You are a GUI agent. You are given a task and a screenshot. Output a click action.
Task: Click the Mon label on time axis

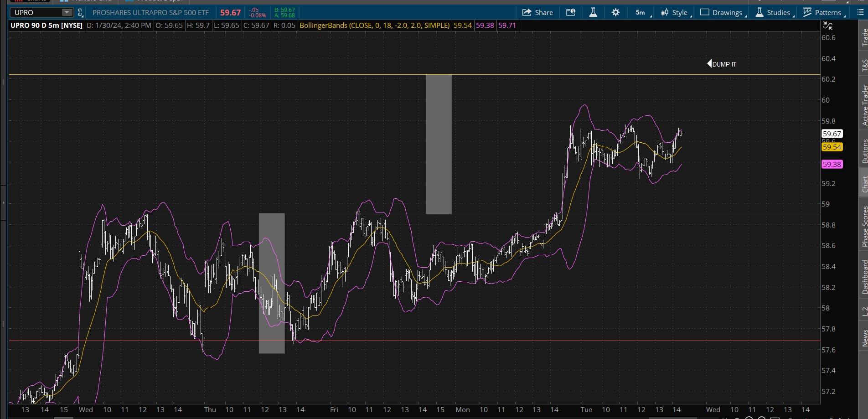463,409
